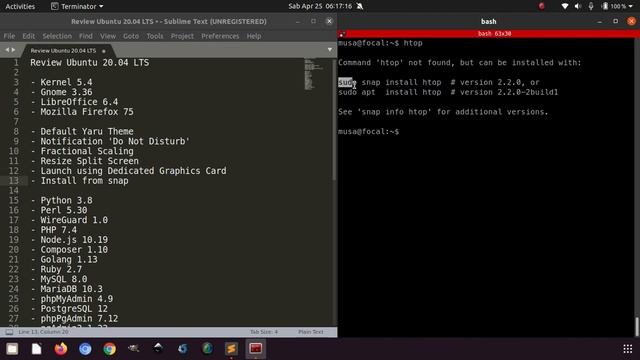640x360 pixels.
Task: Open the Goto menu
Action: 131,36
